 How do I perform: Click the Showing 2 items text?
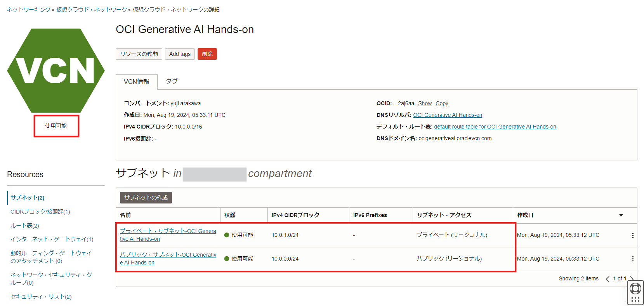(x=578, y=278)
